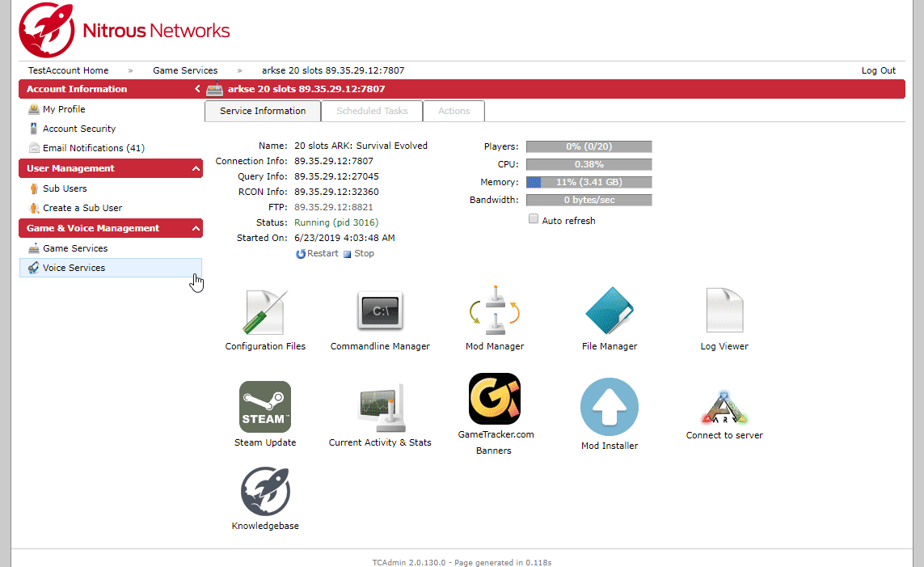Click the RCON Info 89.35.29.12:32360 value

[x=336, y=192]
